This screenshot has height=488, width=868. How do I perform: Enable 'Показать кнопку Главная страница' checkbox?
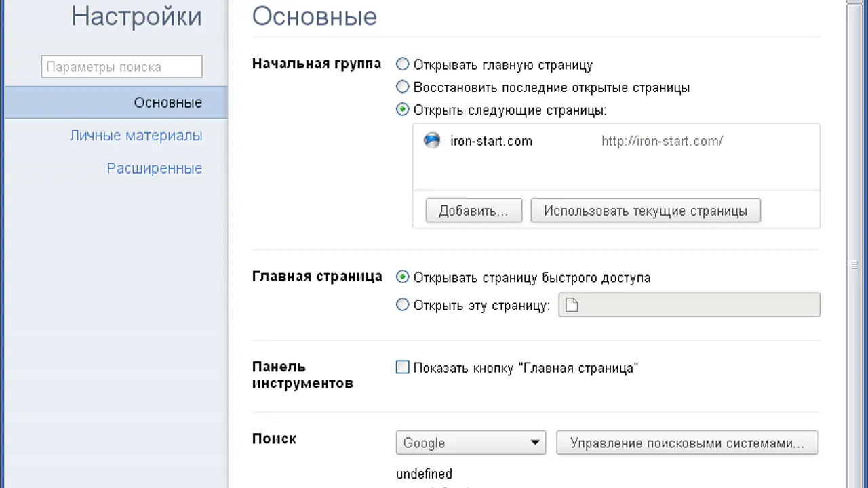403,368
